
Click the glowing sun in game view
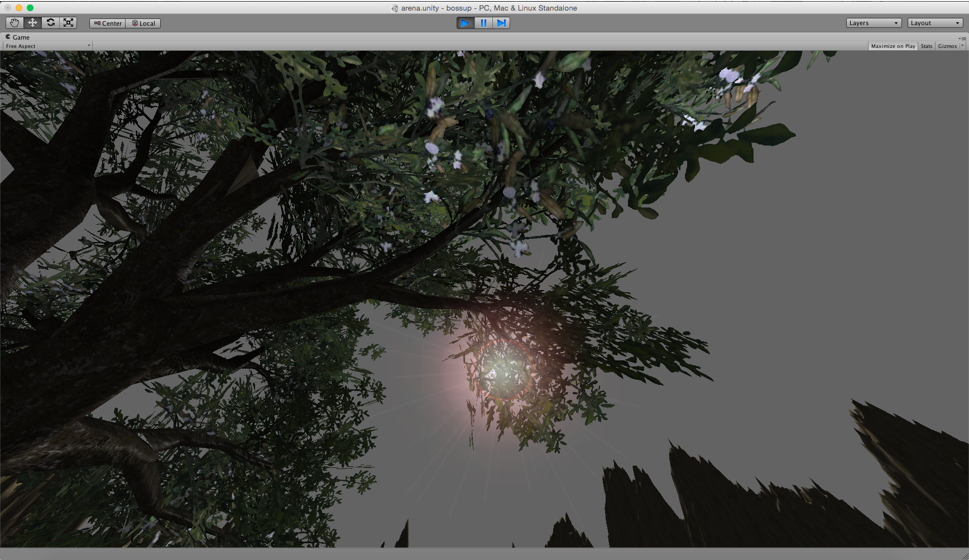(505, 369)
